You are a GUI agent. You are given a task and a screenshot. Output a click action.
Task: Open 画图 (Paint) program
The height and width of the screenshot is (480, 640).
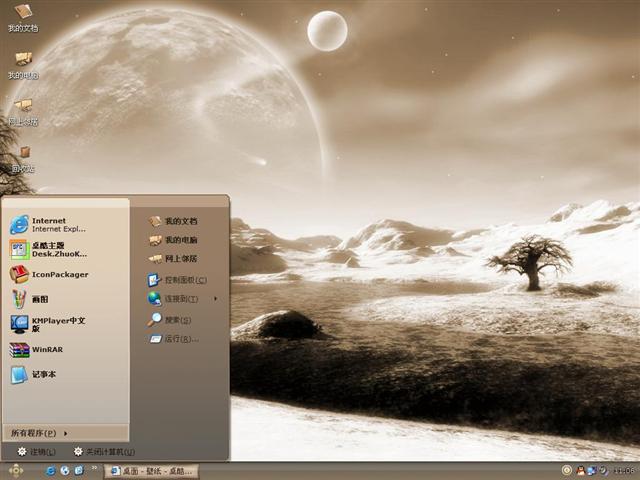tap(38, 299)
